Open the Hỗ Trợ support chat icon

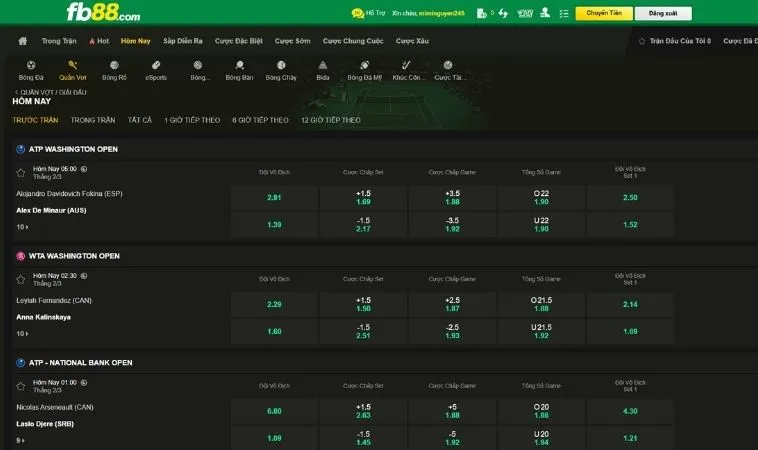coord(357,13)
